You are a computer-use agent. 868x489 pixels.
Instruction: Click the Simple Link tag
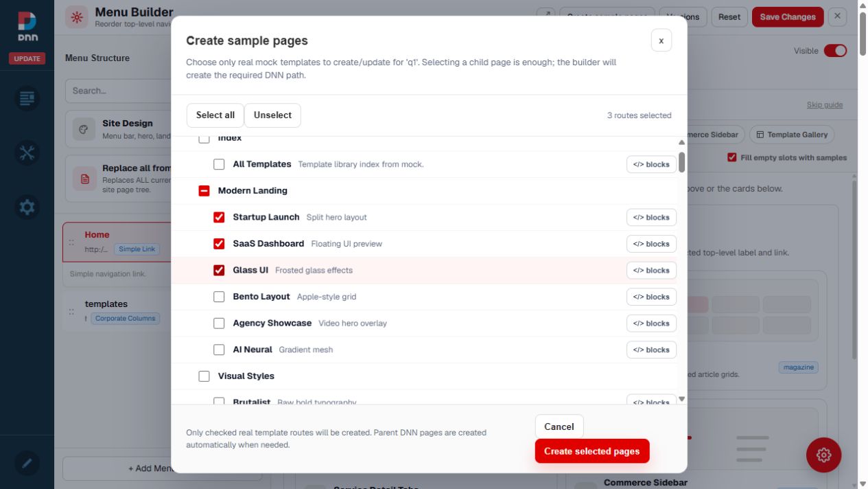[x=137, y=249]
